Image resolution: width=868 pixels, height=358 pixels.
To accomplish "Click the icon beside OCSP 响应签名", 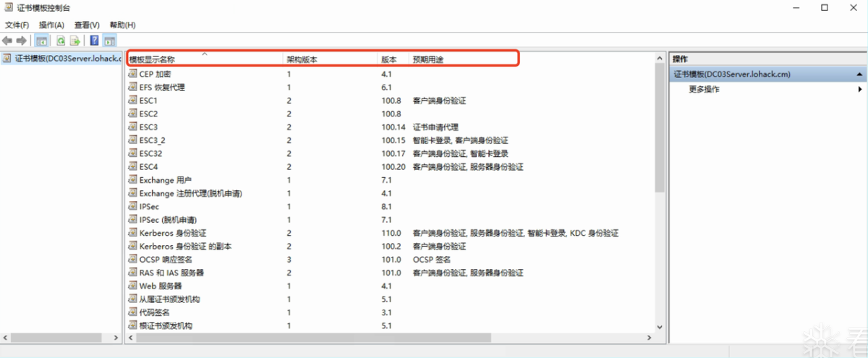I will pos(132,259).
